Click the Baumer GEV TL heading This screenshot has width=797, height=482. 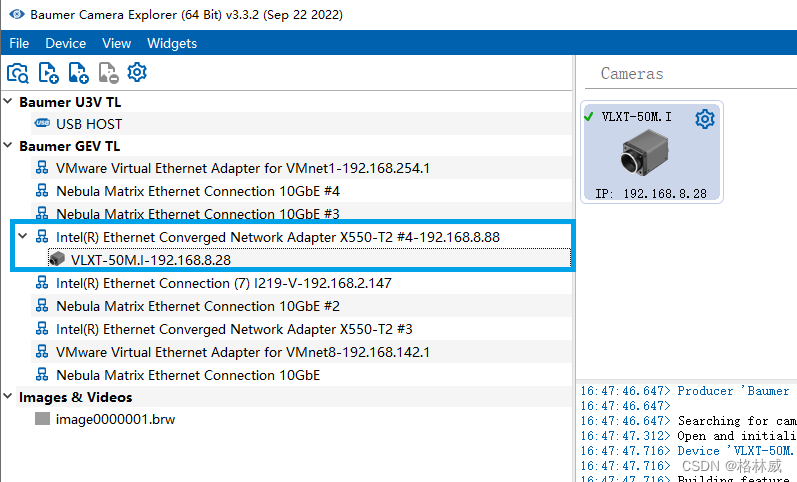click(x=70, y=146)
